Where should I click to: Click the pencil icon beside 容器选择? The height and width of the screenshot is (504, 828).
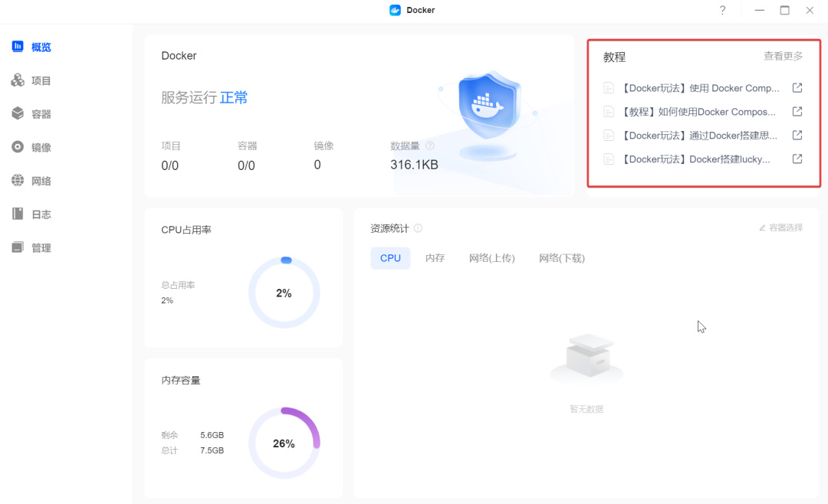pyautogui.click(x=763, y=227)
